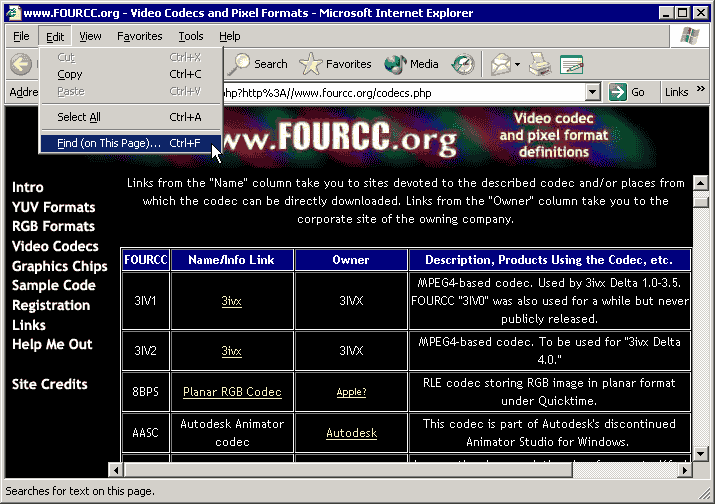Click the horizontal scrollbar left arrow
The width and height of the screenshot is (715, 504).
116,470
